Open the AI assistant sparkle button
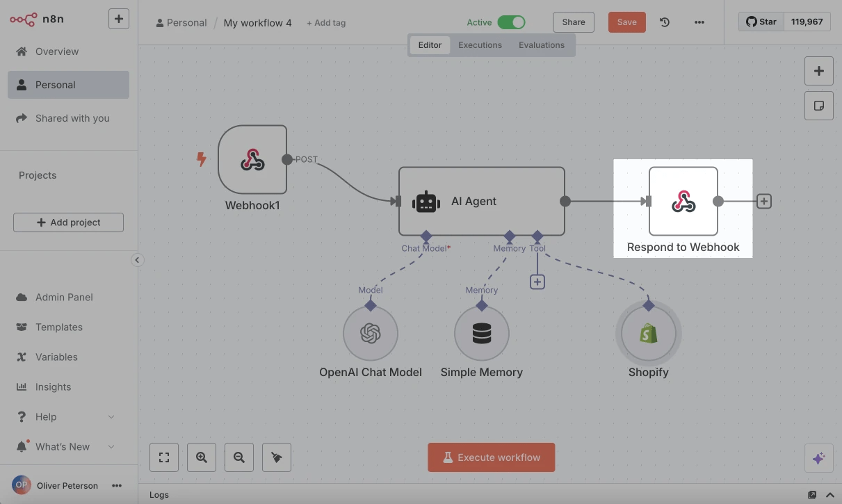842x504 pixels. click(819, 458)
